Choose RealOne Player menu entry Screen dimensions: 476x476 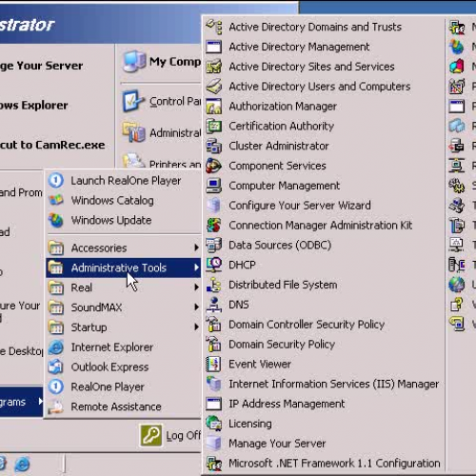[x=124, y=387]
